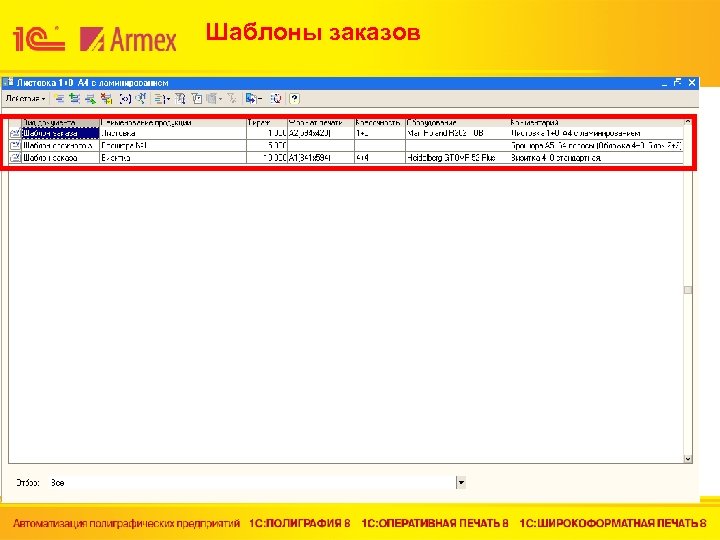Image resolution: width=720 pixels, height=540 pixels.
Task: Click the Filter by current value icon
Action: pos(180,98)
